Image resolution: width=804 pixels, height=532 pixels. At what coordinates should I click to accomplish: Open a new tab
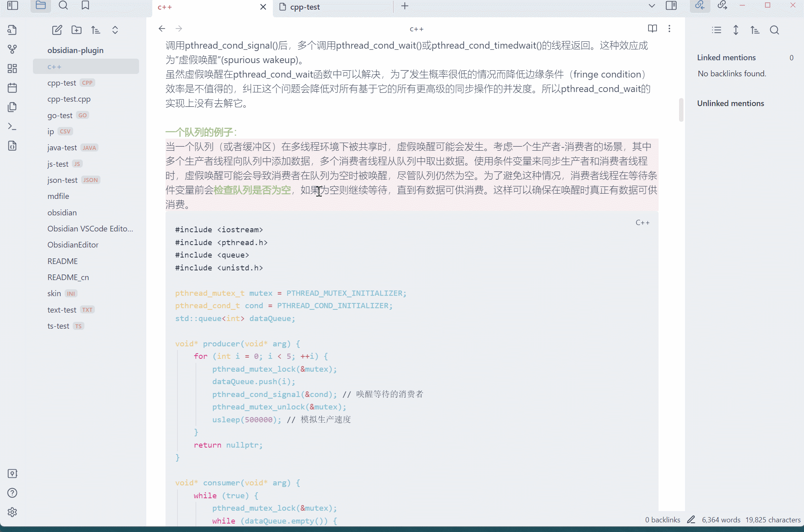point(405,6)
